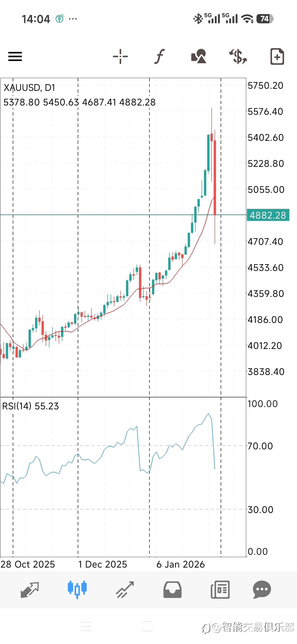Tap the XAUUSD, D1 chart title
Viewport: 297px width, 644px height.
(29, 88)
